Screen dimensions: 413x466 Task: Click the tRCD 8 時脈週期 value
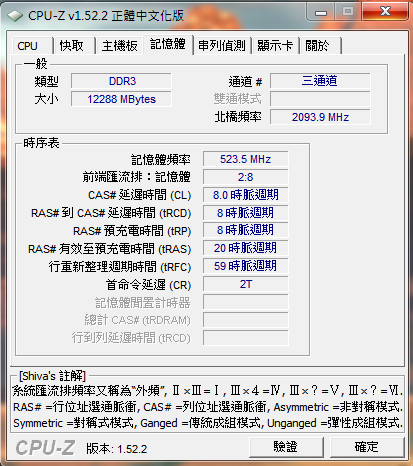click(246, 213)
